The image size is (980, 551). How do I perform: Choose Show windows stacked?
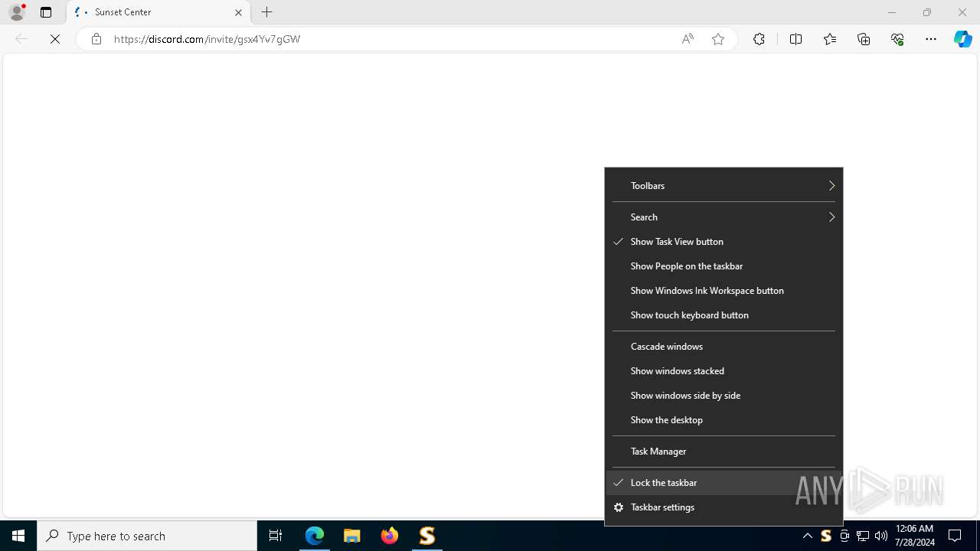(724, 371)
